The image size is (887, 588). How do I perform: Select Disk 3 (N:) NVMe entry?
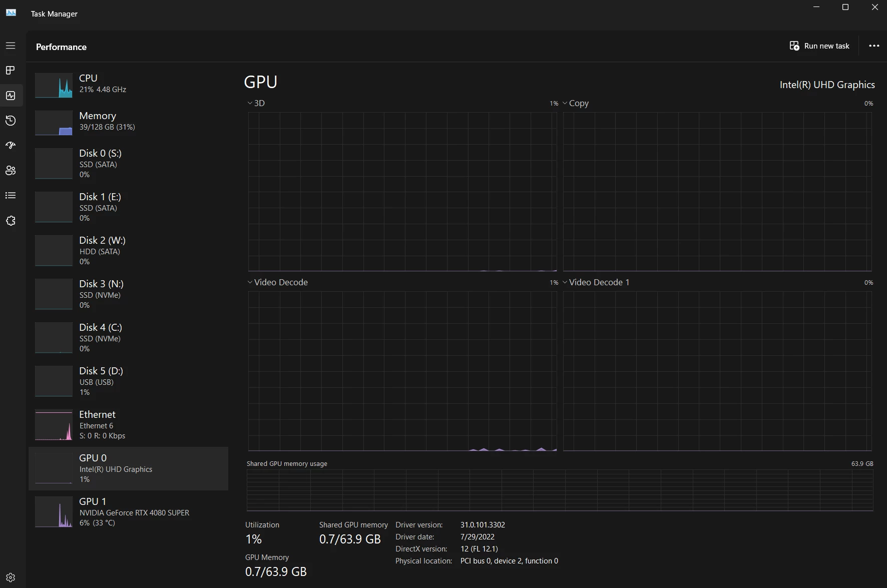(x=128, y=294)
